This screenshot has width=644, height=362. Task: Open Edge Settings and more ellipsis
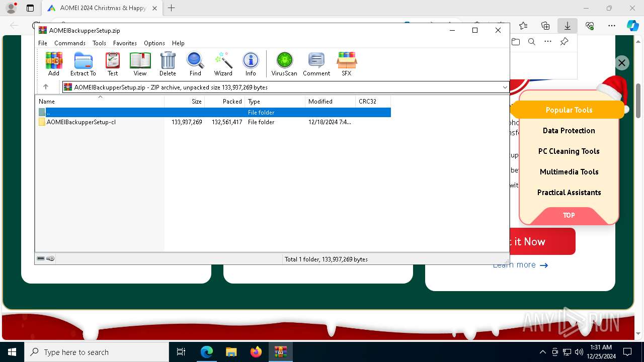click(611, 26)
